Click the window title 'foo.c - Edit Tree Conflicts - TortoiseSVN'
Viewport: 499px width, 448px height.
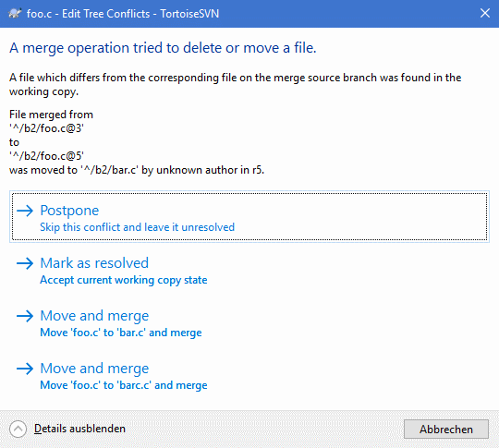123,14
